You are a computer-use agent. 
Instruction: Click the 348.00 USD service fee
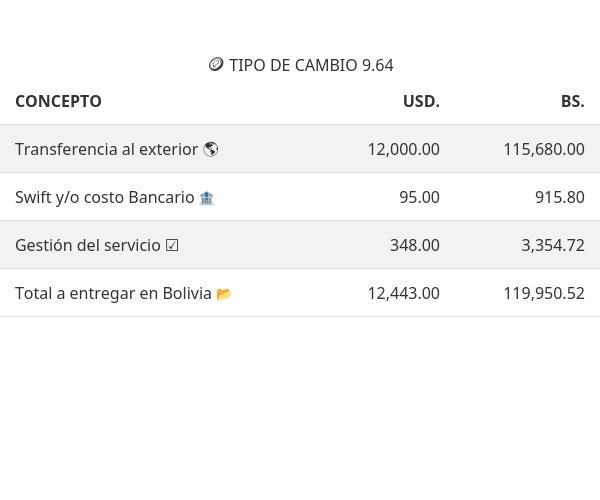(x=414, y=245)
